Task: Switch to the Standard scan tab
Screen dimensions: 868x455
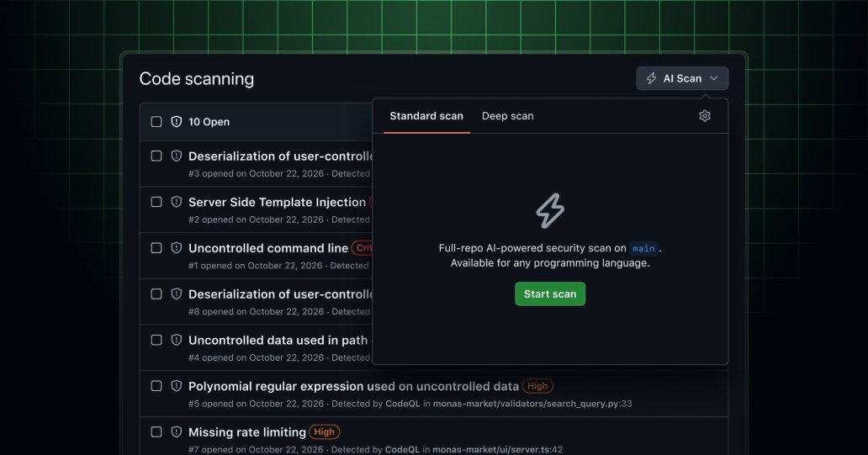Action: tap(426, 116)
